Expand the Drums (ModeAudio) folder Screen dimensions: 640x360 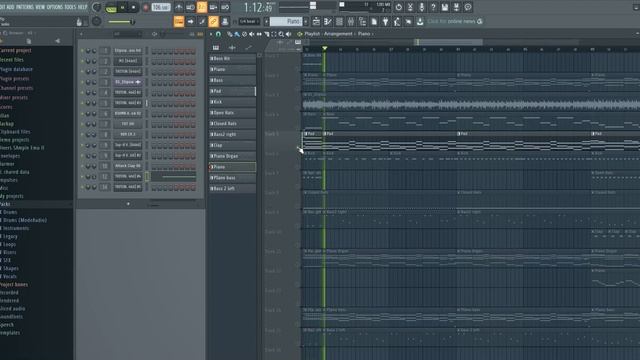coord(24,220)
